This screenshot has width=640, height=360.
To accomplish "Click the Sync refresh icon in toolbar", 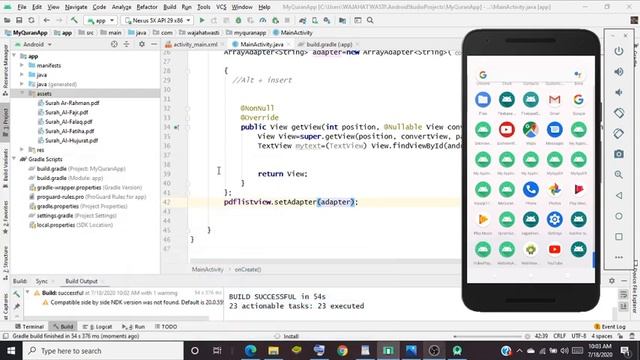I will 31,20.
